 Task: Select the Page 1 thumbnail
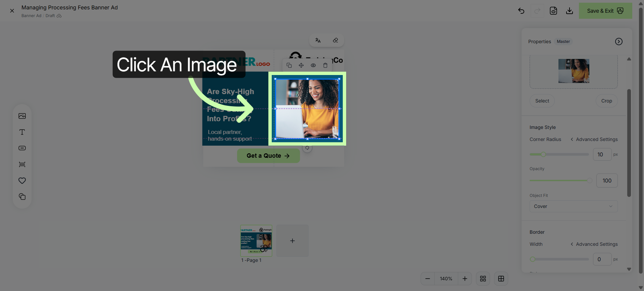(x=256, y=241)
